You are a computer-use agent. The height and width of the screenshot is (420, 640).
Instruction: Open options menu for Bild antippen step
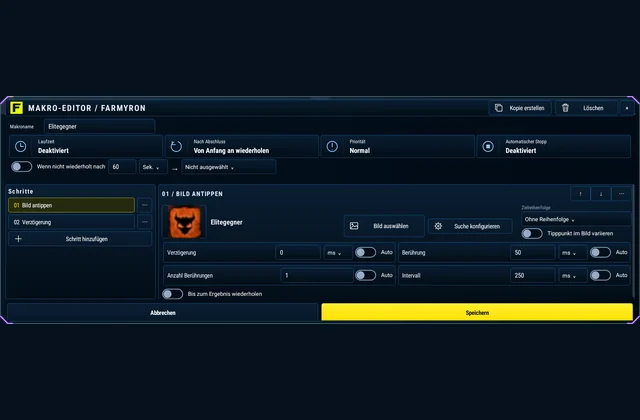pyautogui.click(x=144, y=205)
